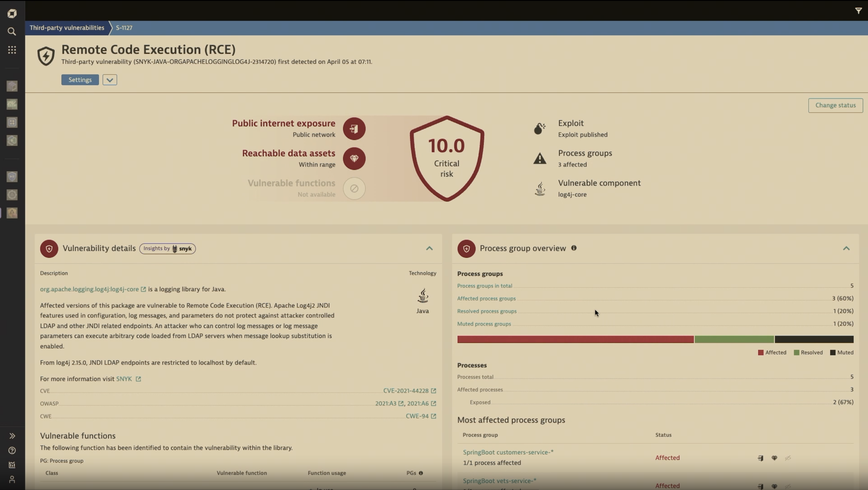Click the Dynatrace logo at top left

[12, 14]
